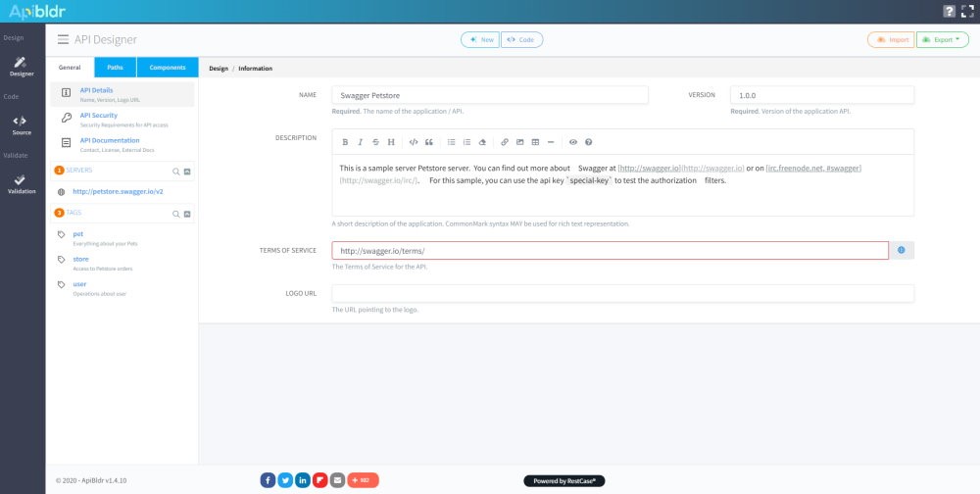Share on Flipboard
Viewport: 980px width, 494px height.
point(320,480)
